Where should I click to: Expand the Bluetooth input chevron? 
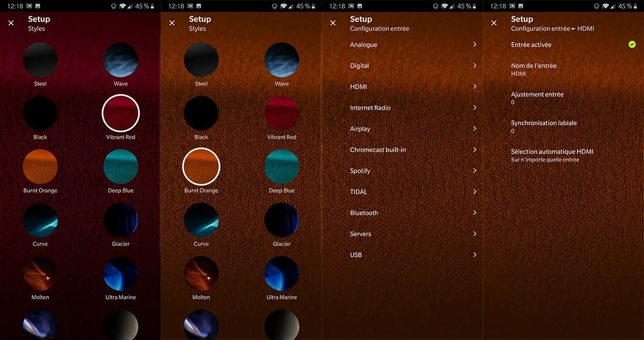pos(475,213)
